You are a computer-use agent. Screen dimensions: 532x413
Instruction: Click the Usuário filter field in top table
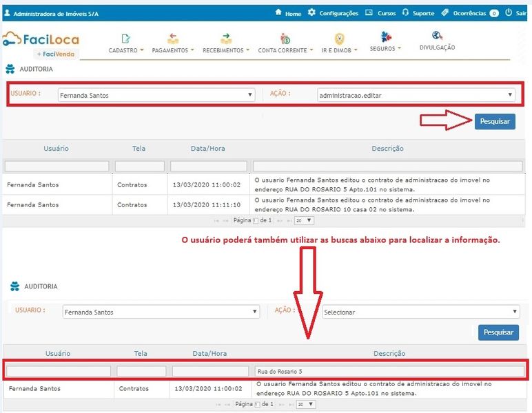[57, 166]
